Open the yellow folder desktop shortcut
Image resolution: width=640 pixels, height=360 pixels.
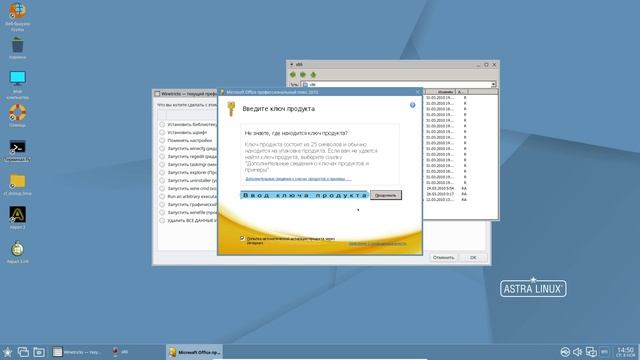click(x=17, y=182)
